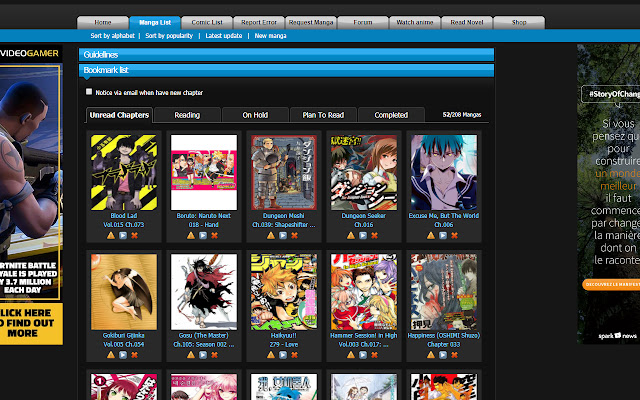Image resolution: width=640 pixels, height=400 pixels.
Task: Click the warning icon under Boruto: Naruto Next
Action: tap(191, 236)
